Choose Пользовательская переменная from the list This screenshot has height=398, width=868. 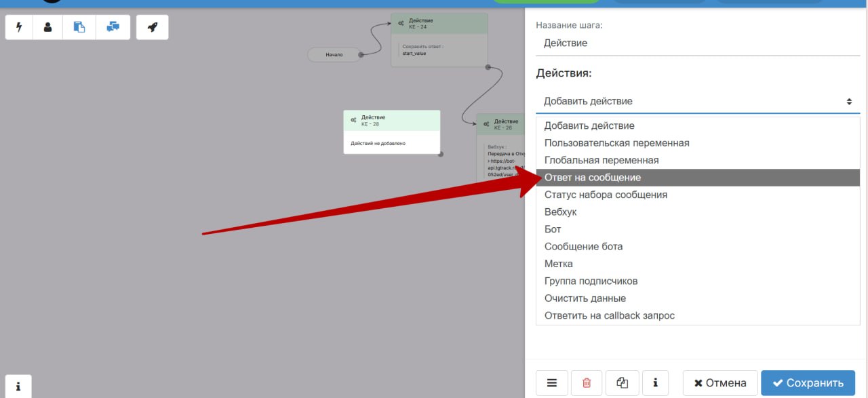(x=616, y=143)
